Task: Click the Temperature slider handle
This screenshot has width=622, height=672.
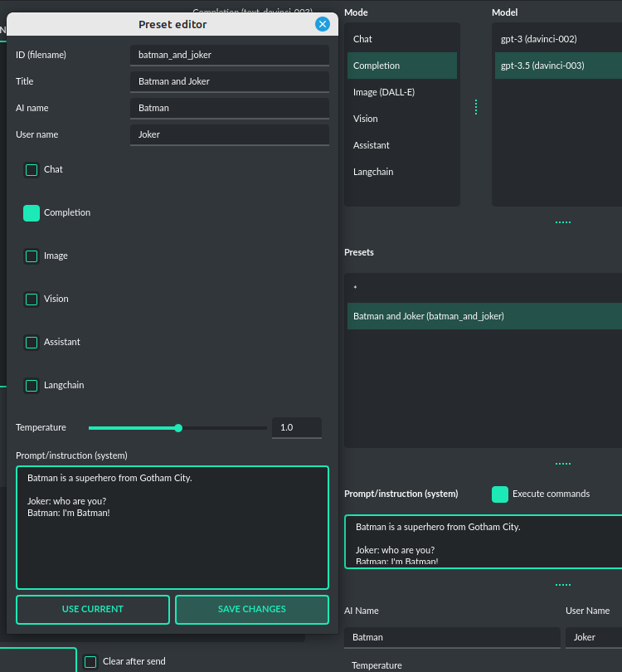Action: point(178,428)
